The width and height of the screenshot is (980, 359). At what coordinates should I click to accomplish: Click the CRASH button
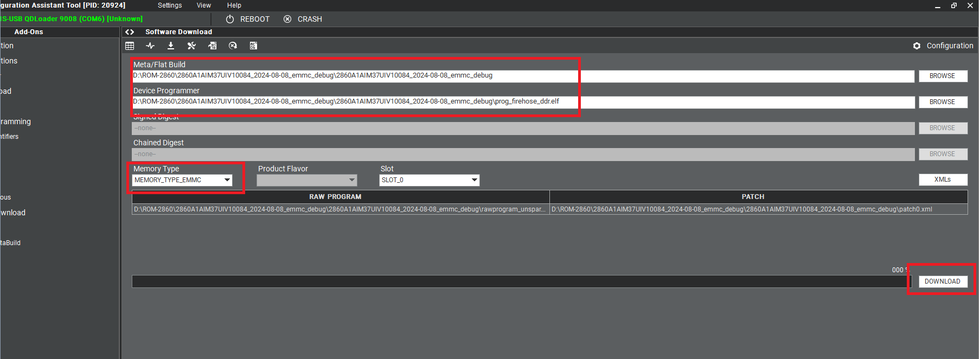[303, 19]
